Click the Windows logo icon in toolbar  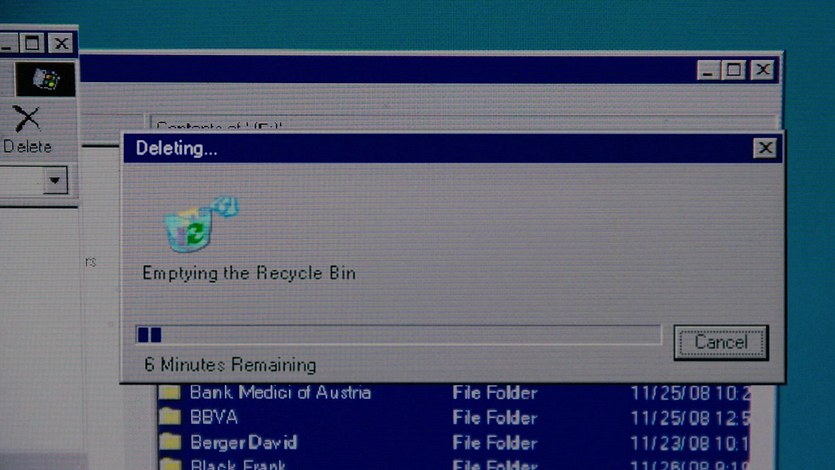tap(45, 79)
